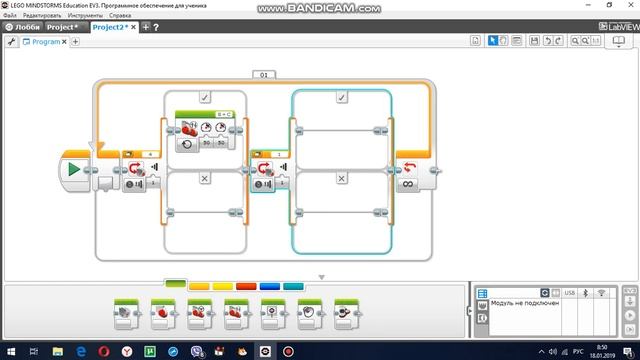The image size is (640, 360).
Task: Pick the Large Motor block from palette
Action: point(163,314)
